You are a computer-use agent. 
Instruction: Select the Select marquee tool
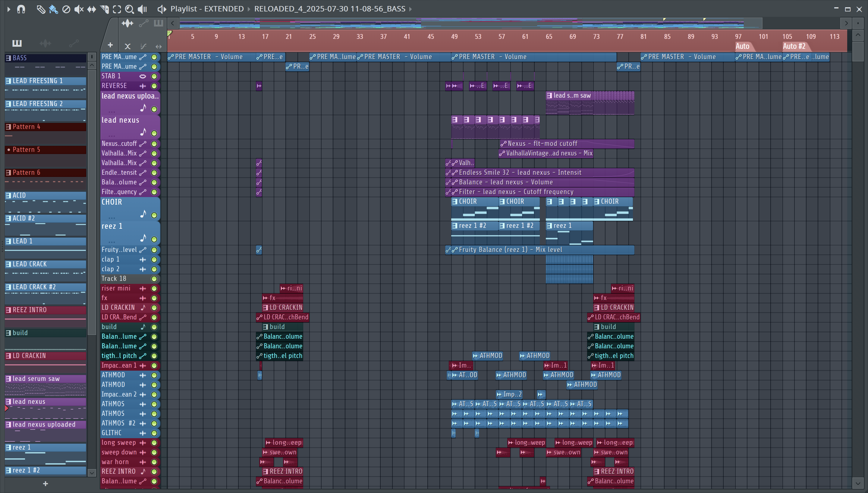(x=117, y=9)
